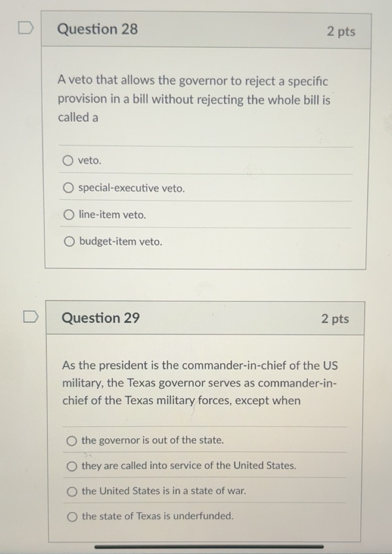Click the 'Question 28' heading
Image resolution: width=392 pixels, height=554 pixels.
(x=97, y=29)
